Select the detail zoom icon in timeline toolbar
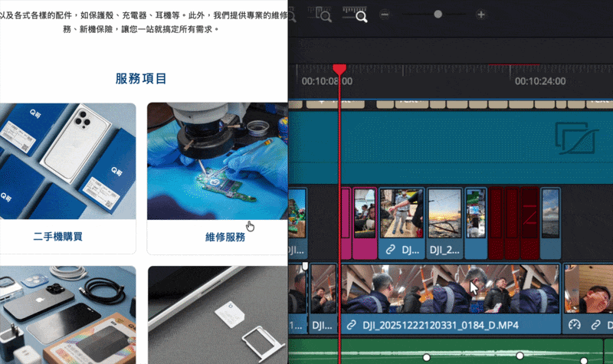Screen dimensions: 613x364 click(x=320, y=14)
